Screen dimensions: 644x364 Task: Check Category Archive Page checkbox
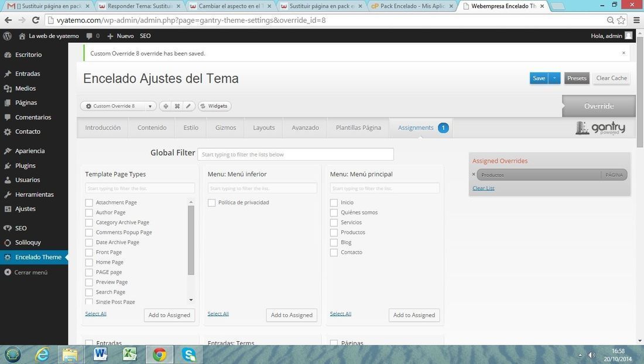coord(89,223)
